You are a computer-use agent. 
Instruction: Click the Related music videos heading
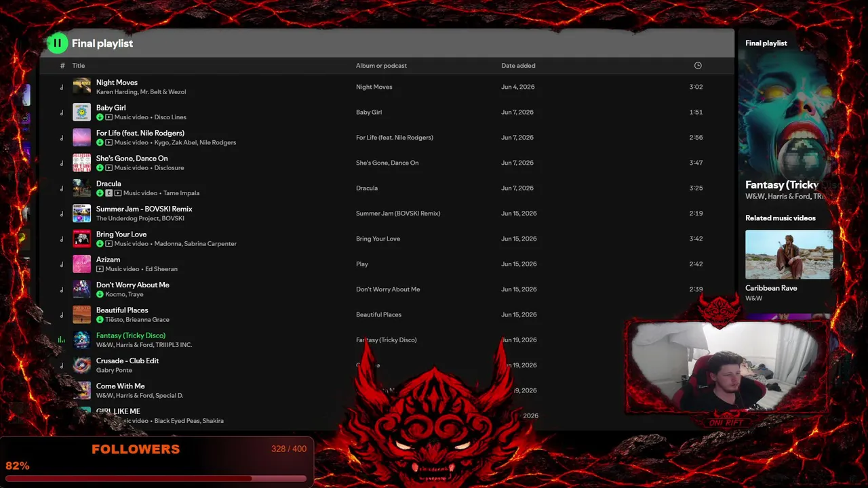781,218
